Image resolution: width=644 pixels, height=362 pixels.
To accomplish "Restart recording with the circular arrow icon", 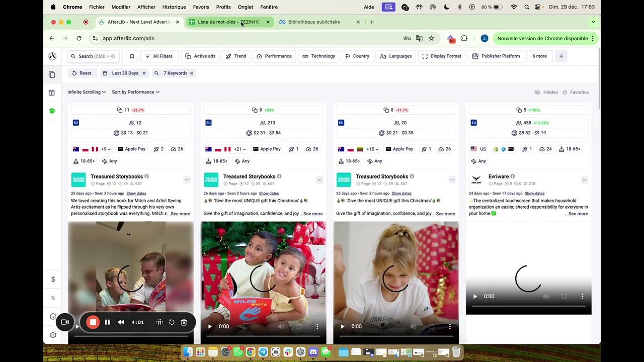I will pyautogui.click(x=172, y=322).
